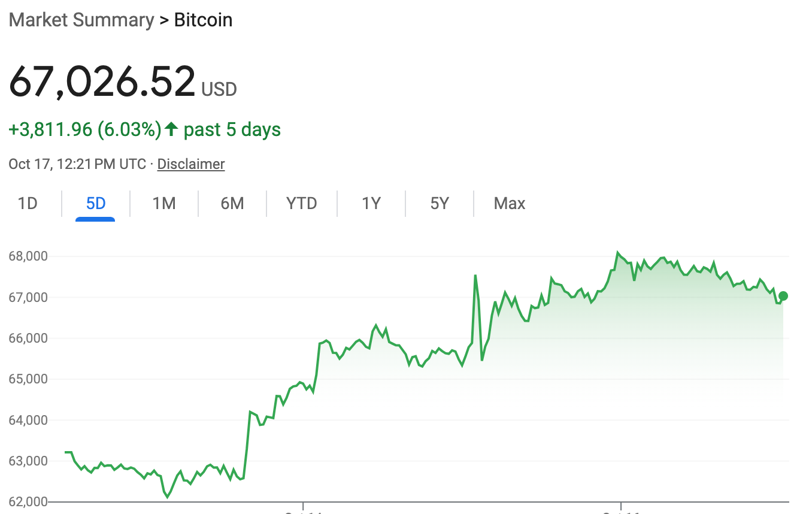Click the price change text showing +3,811.96
The image size is (812, 514).
tap(84, 128)
